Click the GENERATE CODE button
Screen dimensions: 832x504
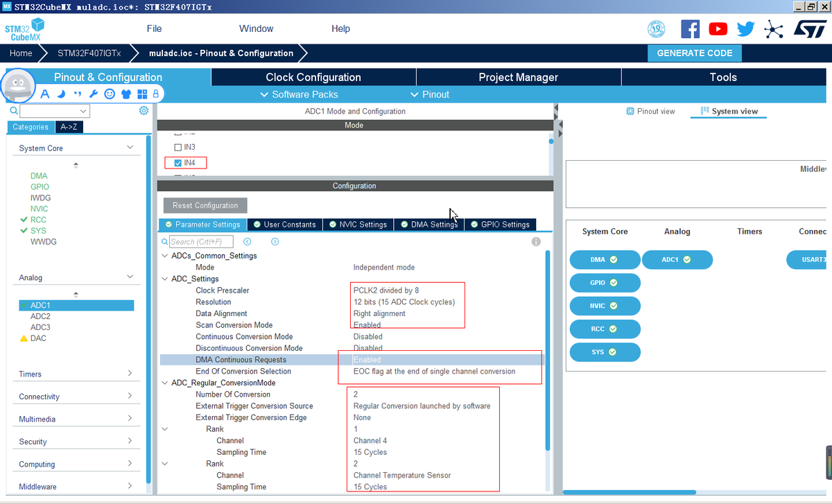695,53
